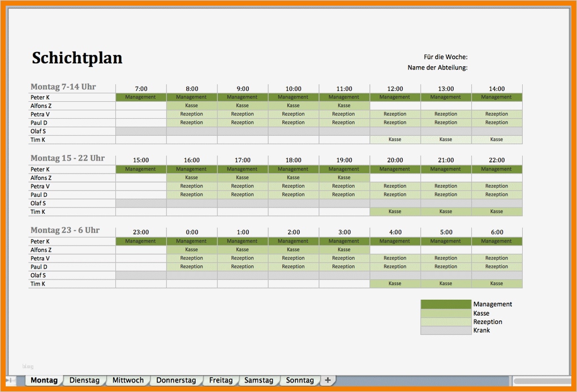This screenshot has width=577, height=392.
Task: Click Tim K's 12:00 Kasse cell
Action: [x=394, y=139]
